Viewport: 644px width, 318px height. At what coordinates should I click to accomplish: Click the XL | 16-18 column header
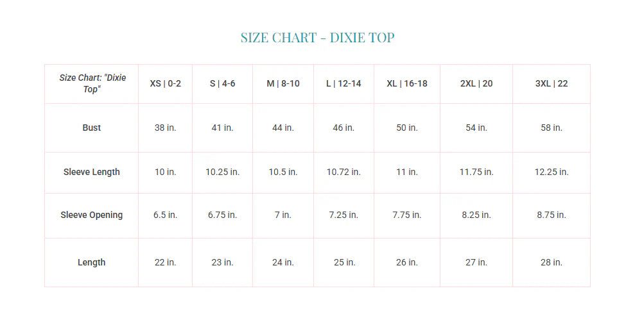pyautogui.click(x=407, y=83)
